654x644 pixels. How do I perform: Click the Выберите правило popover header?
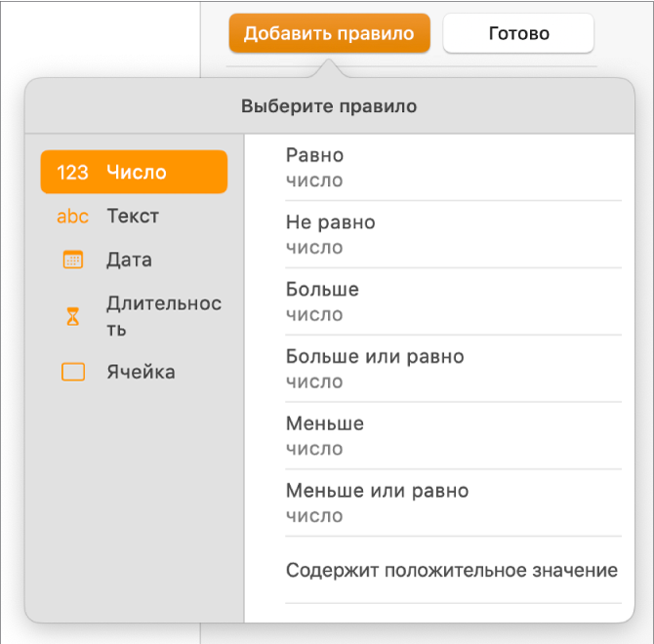(x=329, y=106)
